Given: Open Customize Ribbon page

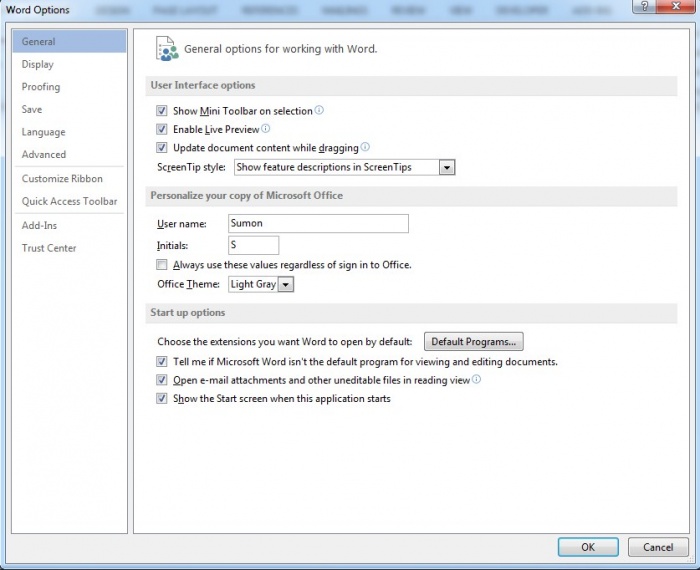Looking at the screenshot, I should click(x=69, y=179).
